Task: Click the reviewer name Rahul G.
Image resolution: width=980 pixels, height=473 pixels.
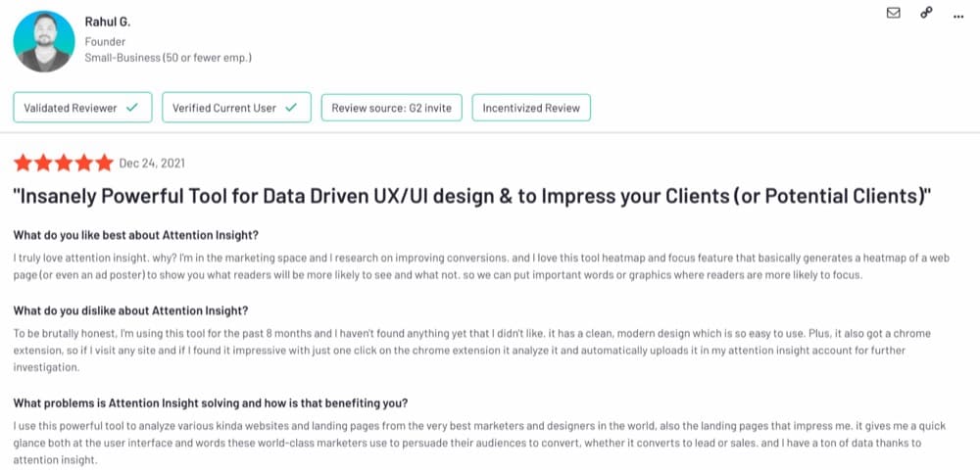Action: pyautogui.click(x=108, y=22)
